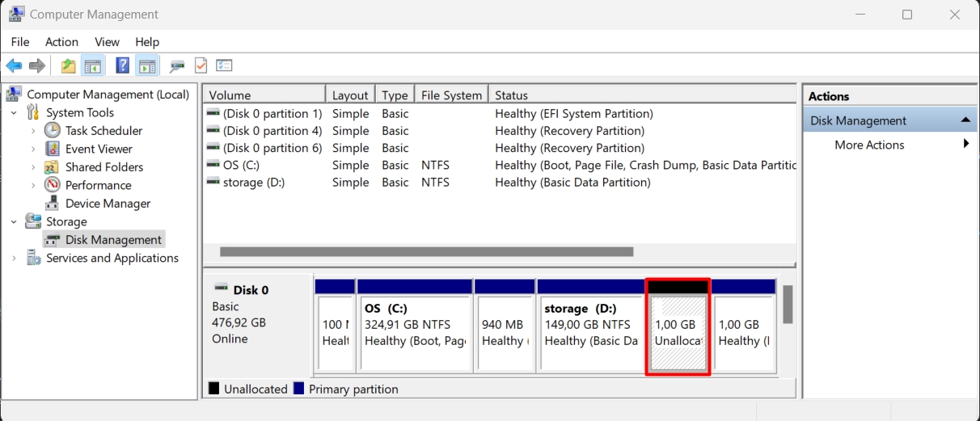Collapse the Storage tree node
The width and height of the screenshot is (980, 421).
click(x=14, y=221)
